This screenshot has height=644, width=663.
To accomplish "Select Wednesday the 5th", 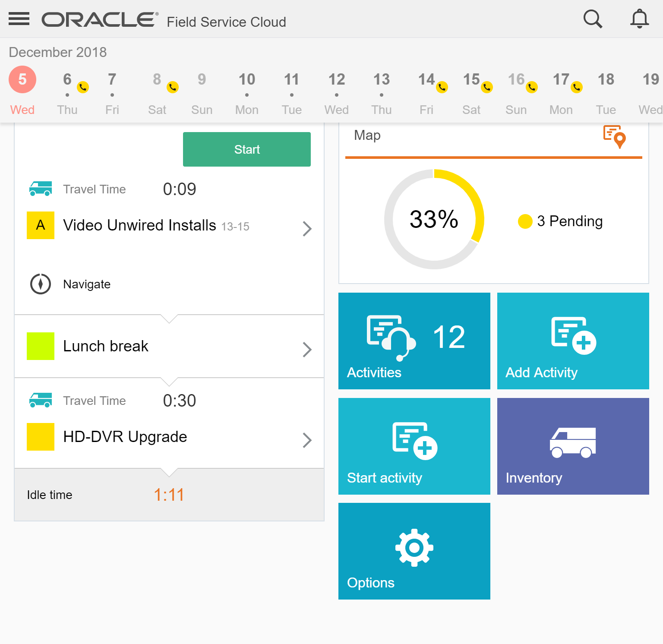I will point(22,91).
